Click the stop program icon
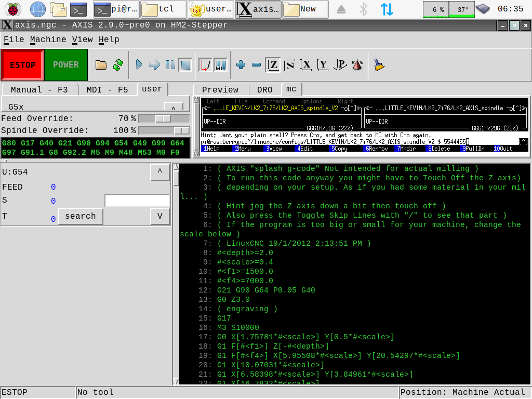532x399 pixels. [185, 65]
